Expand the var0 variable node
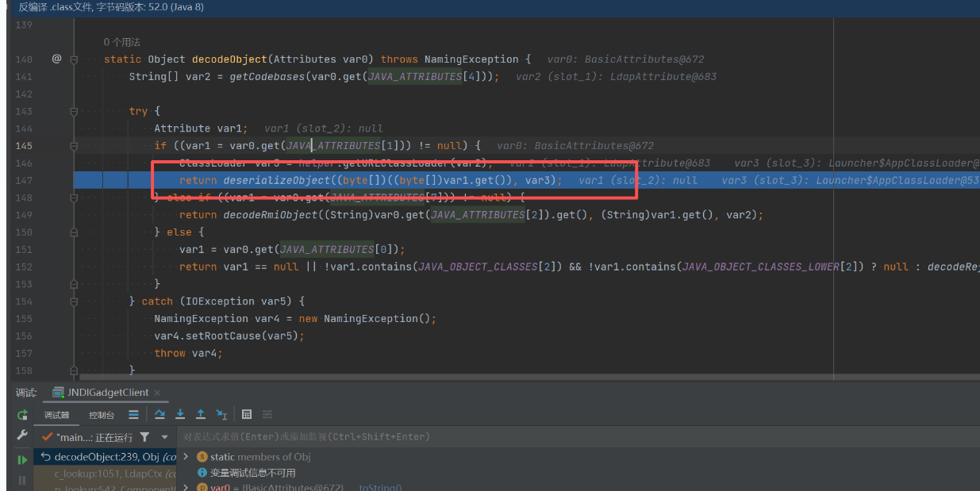 [186, 487]
